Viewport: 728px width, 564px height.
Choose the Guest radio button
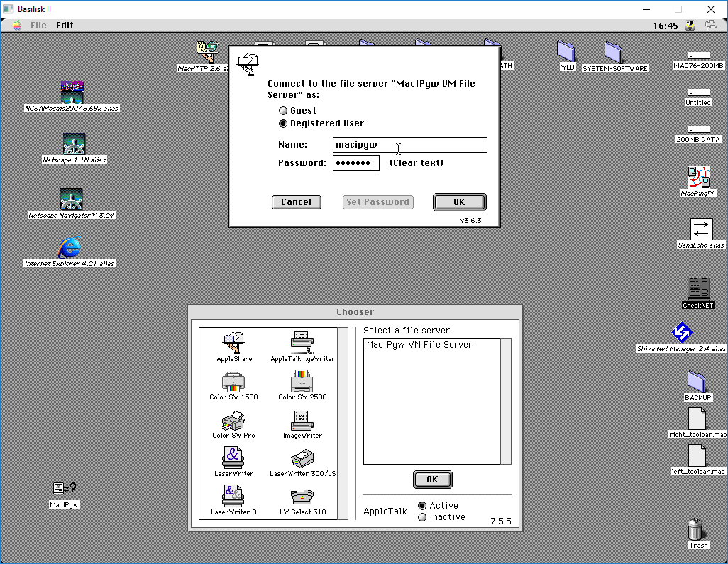[283, 111]
